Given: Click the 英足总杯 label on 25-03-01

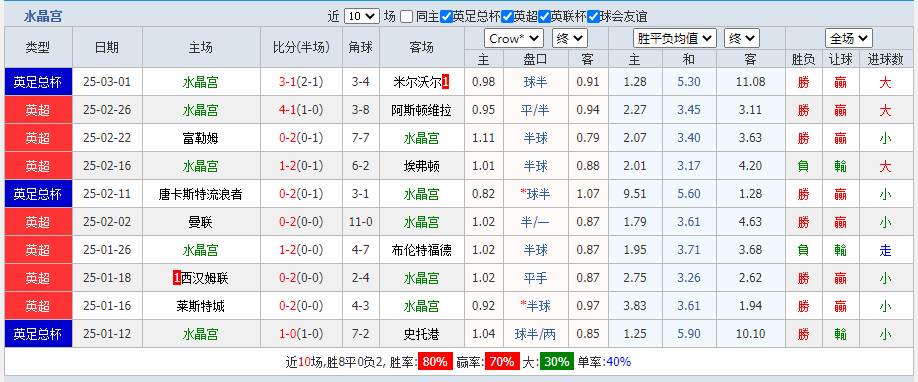Looking at the screenshot, I should pyautogui.click(x=38, y=82).
